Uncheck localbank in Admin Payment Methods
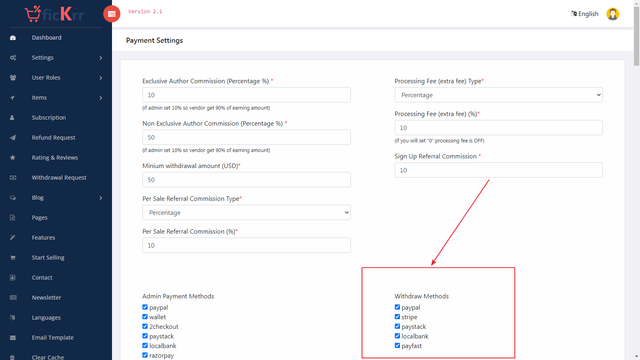Screen dimensions: 640x360 (x=145, y=345)
